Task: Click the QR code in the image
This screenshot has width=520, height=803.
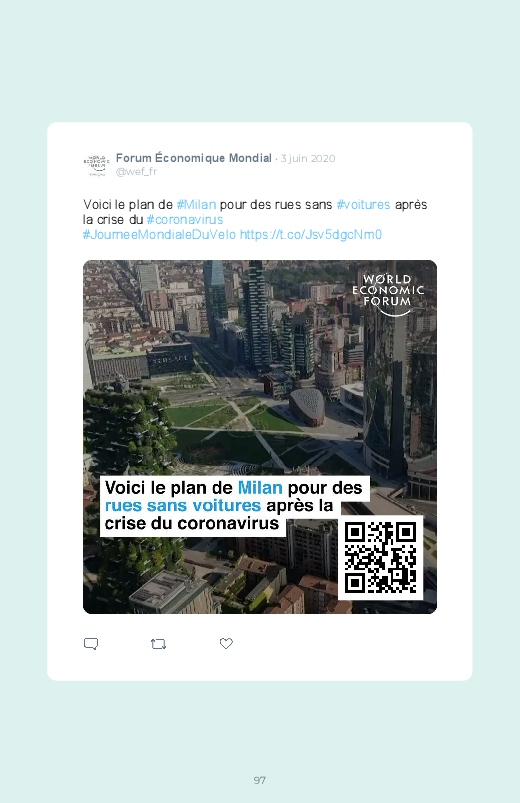Action: click(380, 558)
